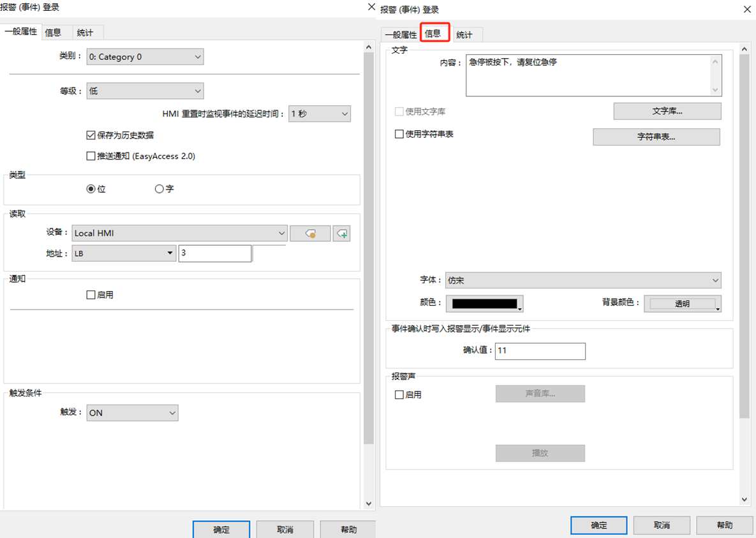Click 取消 in the left dialog
756x538 pixels.
coord(285,529)
